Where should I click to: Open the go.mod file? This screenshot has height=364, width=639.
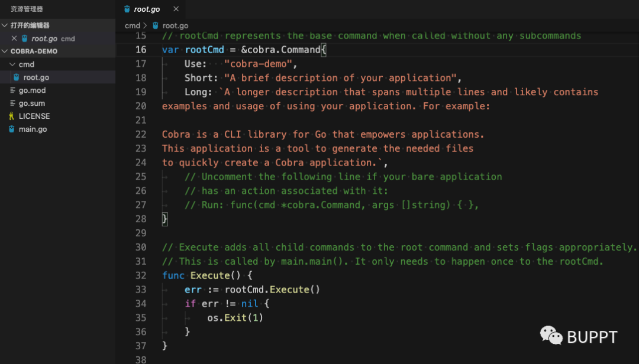pyautogui.click(x=32, y=90)
